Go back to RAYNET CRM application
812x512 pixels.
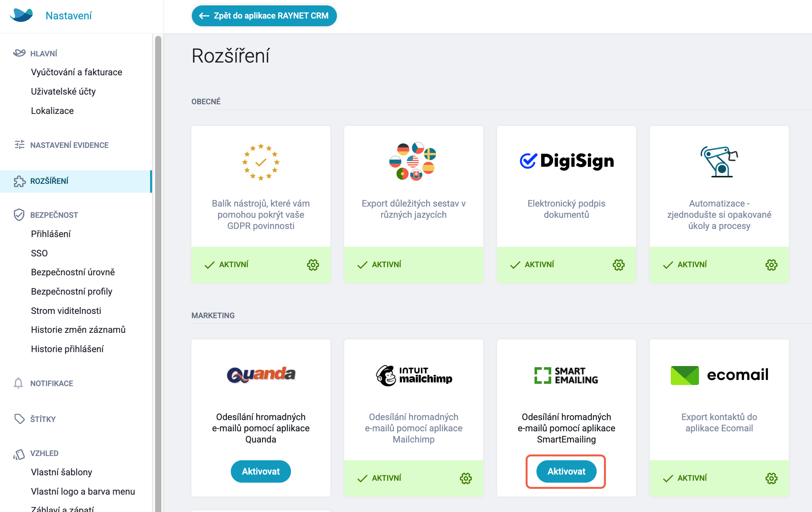pyautogui.click(x=264, y=16)
